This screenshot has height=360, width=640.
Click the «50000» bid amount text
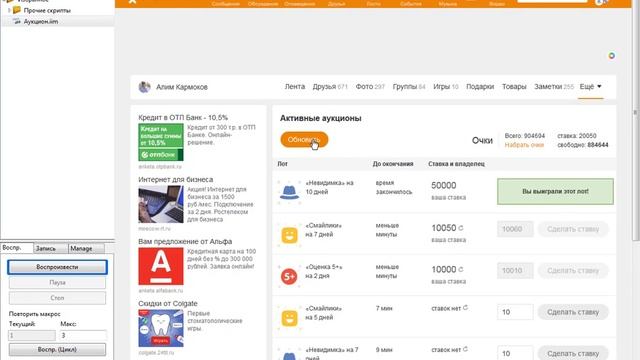pyautogui.click(x=444, y=186)
